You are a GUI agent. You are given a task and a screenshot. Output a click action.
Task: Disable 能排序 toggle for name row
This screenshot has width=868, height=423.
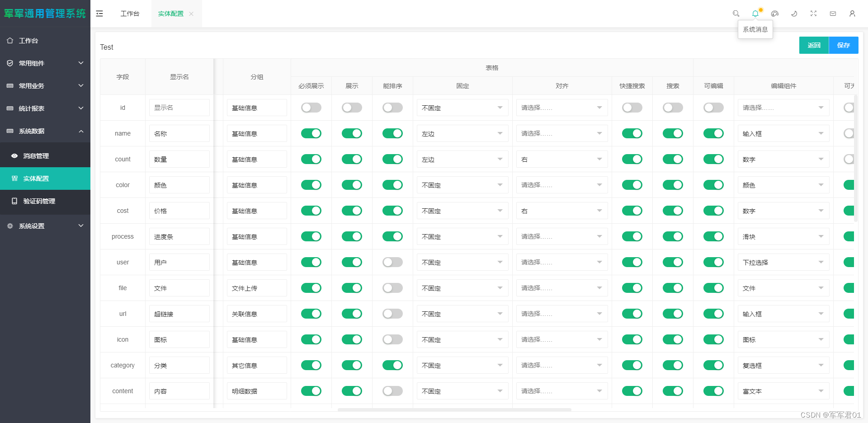pos(392,133)
